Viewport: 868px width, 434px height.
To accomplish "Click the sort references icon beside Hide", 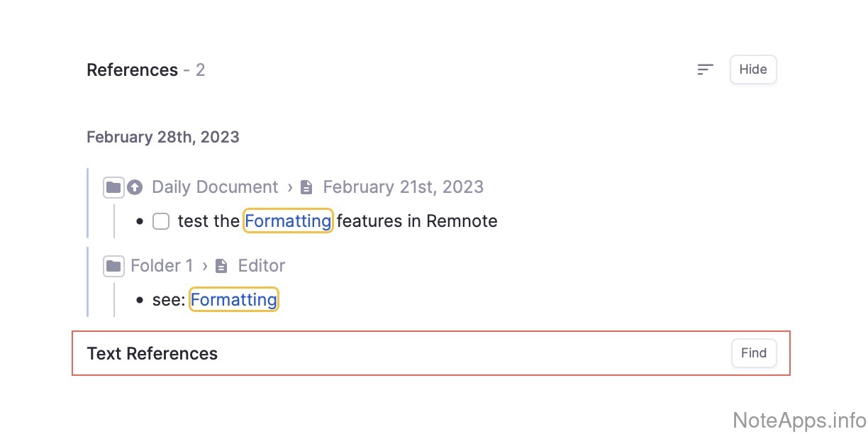I will pos(705,69).
